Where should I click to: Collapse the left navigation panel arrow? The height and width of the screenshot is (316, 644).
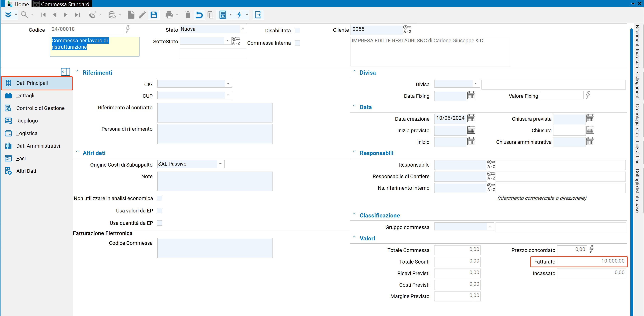(x=65, y=72)
